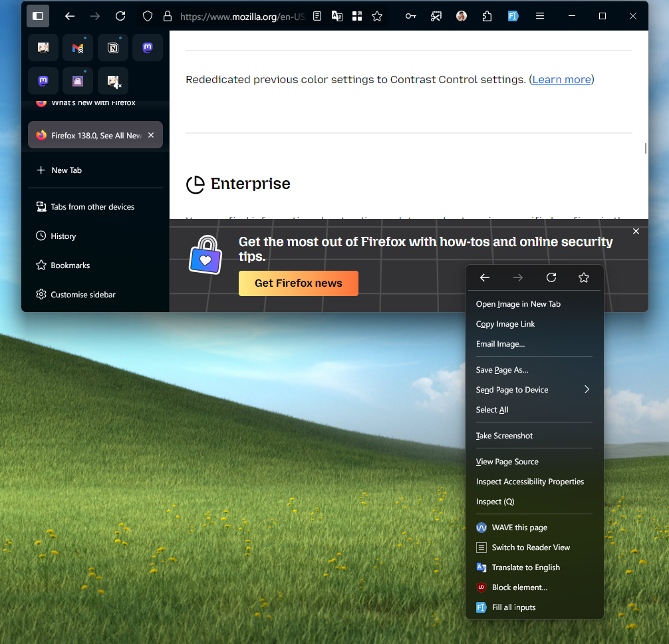Open the passwords key icon
669x644 pixels.
click(411, 16)
